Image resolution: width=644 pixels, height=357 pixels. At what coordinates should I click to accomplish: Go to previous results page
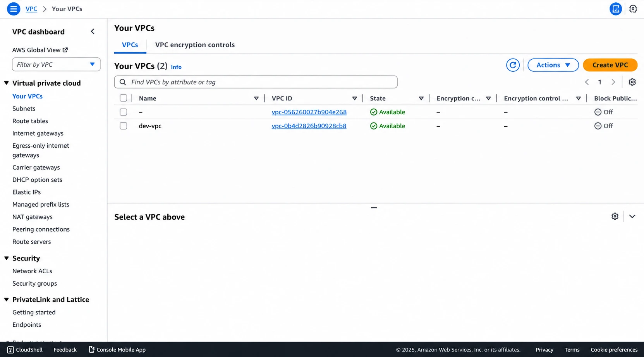point(587,82)
